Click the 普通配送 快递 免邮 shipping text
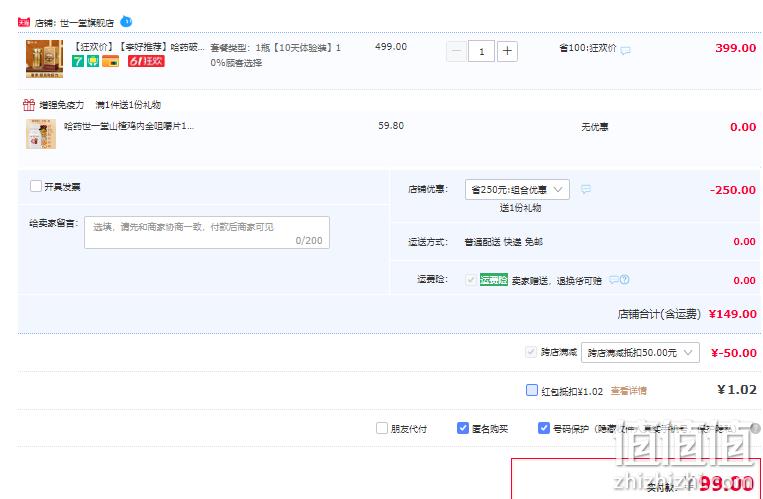Screen dimensions: 763x499 [x=504, y=242]
